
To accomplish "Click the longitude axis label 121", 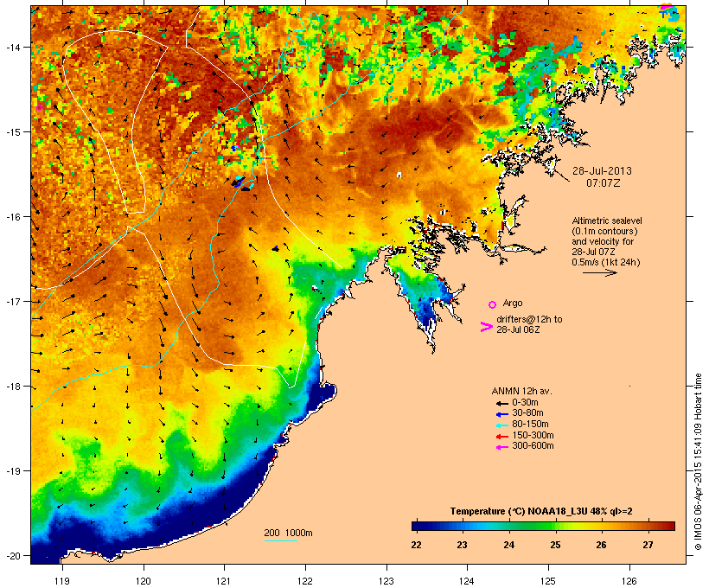I will click(x=224, y=581).
